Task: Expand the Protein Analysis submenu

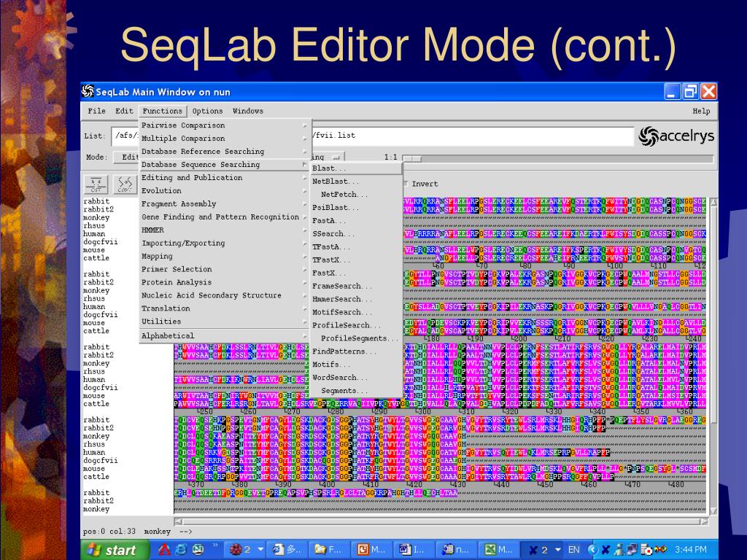Action: (x=225, y=282)
